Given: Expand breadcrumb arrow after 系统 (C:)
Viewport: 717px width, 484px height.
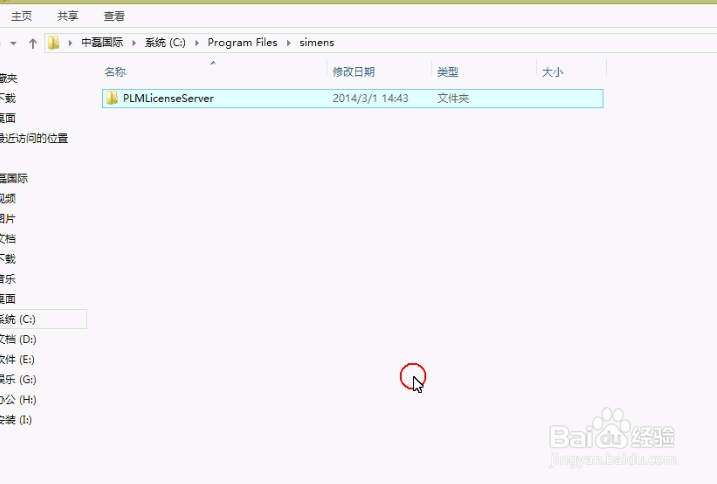Looking at the screenshot, I should (197, 43).
